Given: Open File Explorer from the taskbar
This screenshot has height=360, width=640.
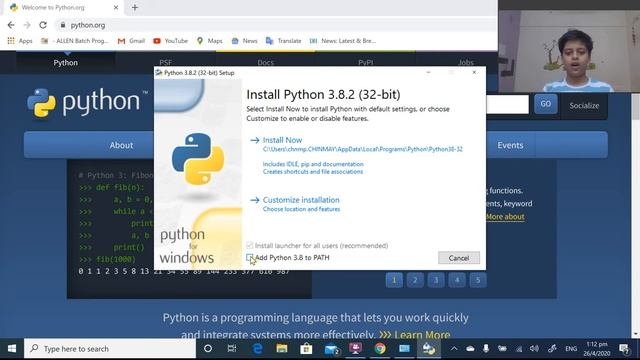Looking at the screenshot, I should [x=282, y=349].
